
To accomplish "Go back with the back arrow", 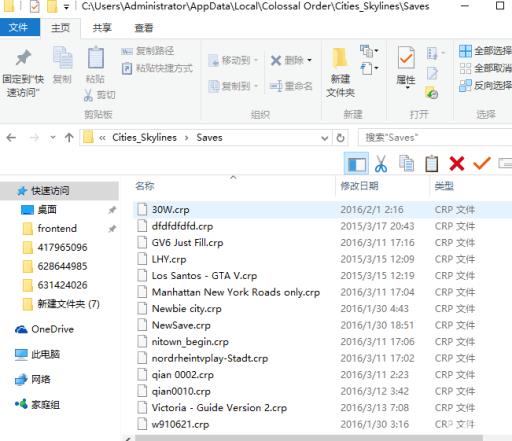I will point(11,138).
